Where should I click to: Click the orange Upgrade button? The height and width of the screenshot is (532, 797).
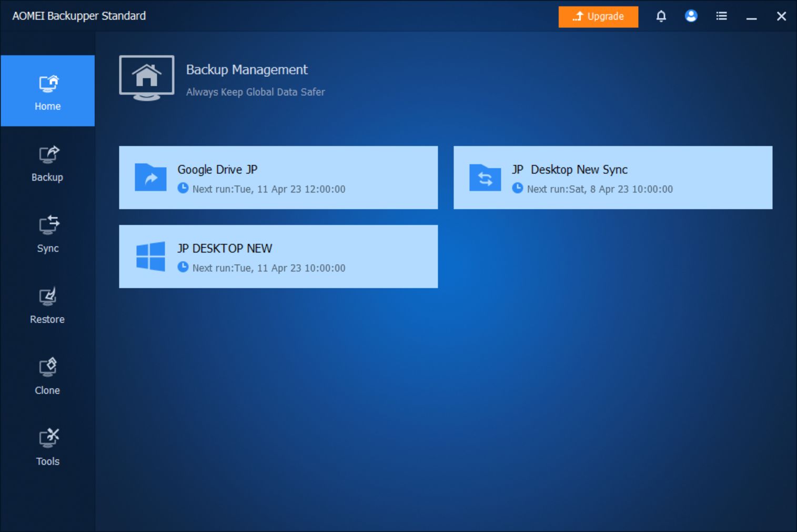[x=598, y=17]
